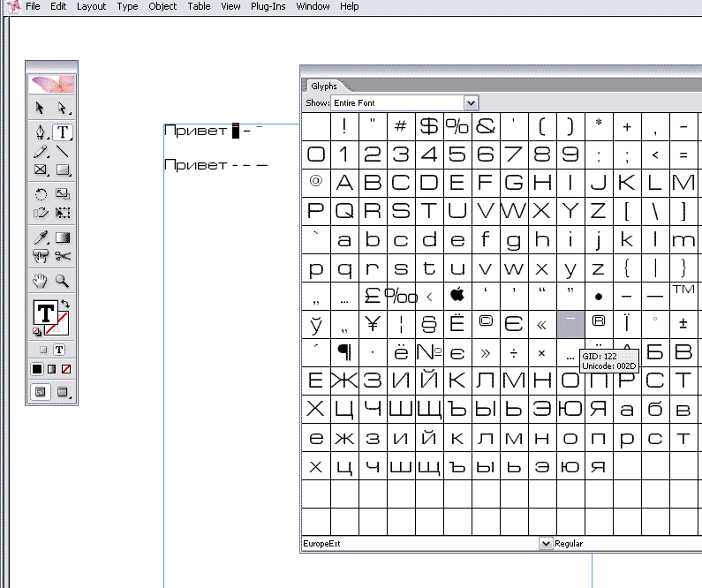The width and height of the screenshot is (702, 588).
Task: Open the Edit menu
Action: 58,6
